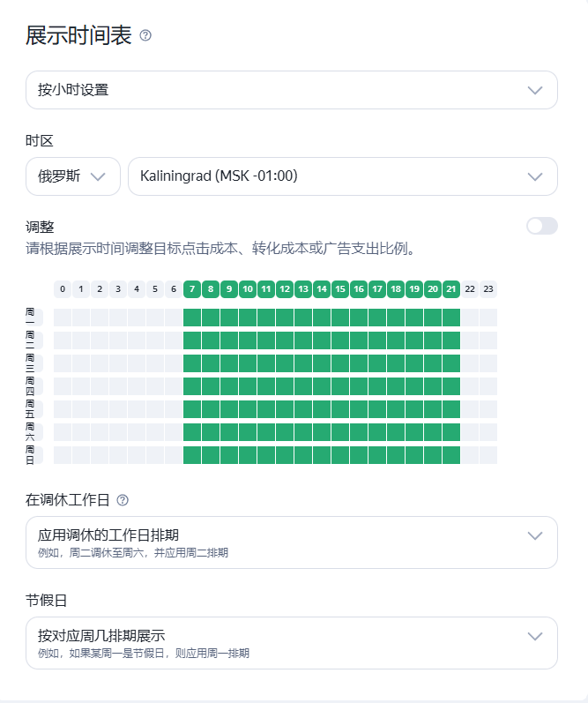Enable hour 22 column header

[470, 289]
